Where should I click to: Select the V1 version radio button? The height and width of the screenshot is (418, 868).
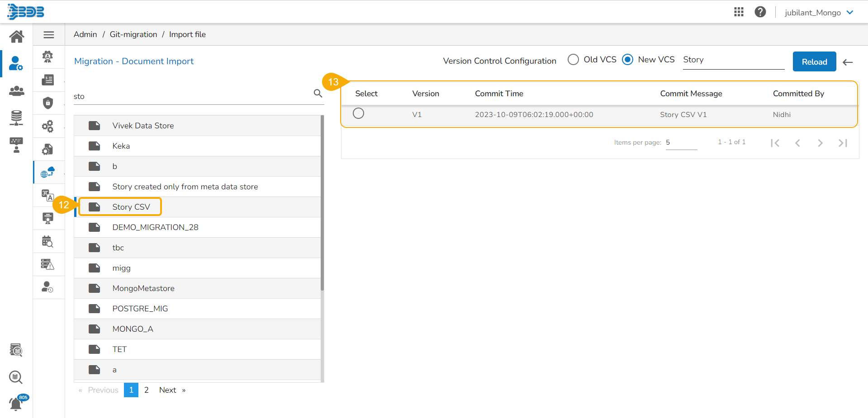point(358,113)
